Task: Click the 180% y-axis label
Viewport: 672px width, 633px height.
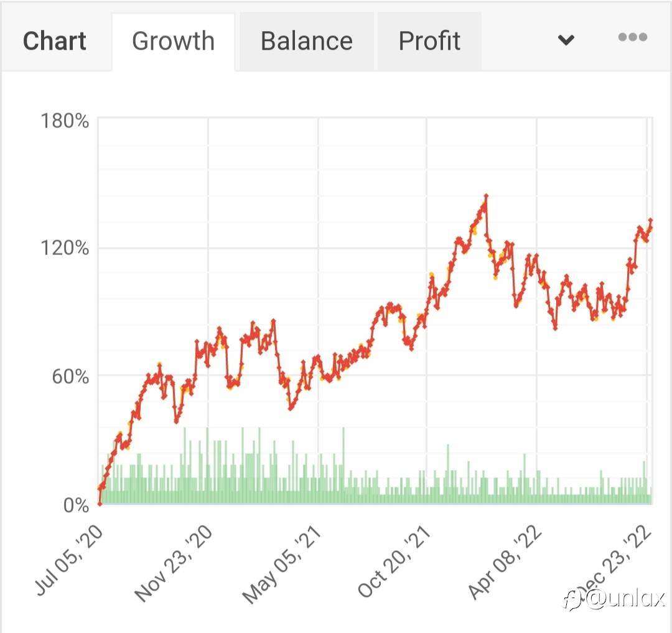Action: (65, 120)
